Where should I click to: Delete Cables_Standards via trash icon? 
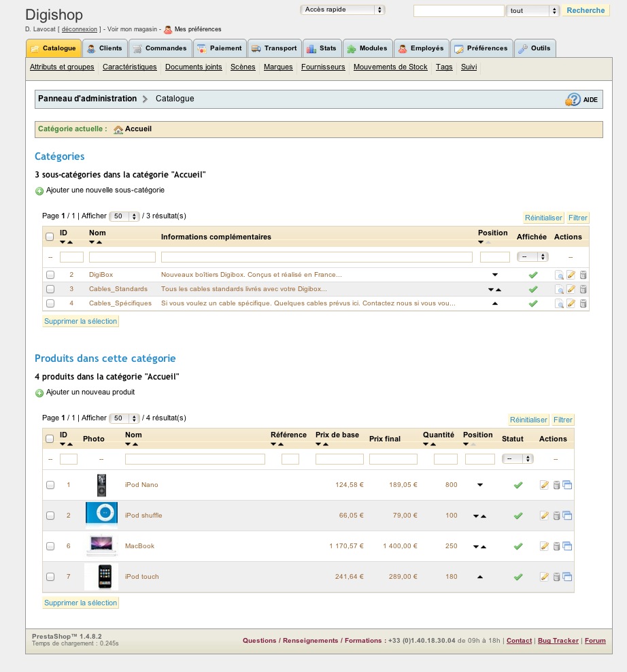(x=583, y=289)
